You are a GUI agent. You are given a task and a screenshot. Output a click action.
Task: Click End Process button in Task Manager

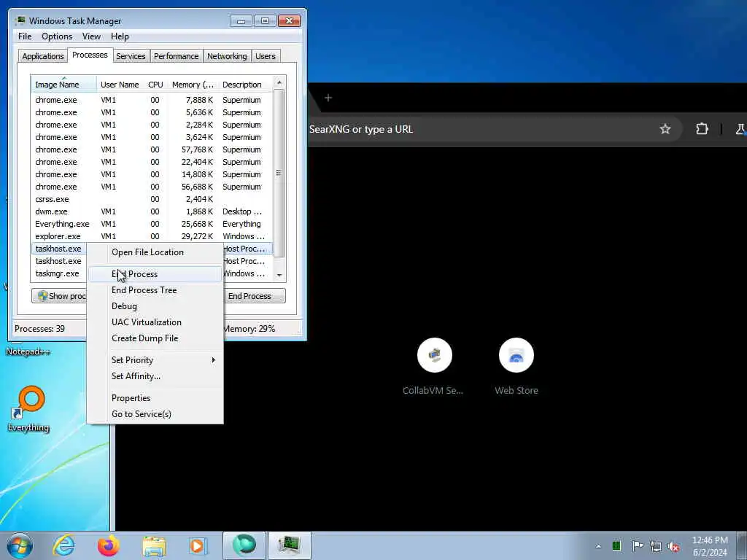(x=255, y=296)
